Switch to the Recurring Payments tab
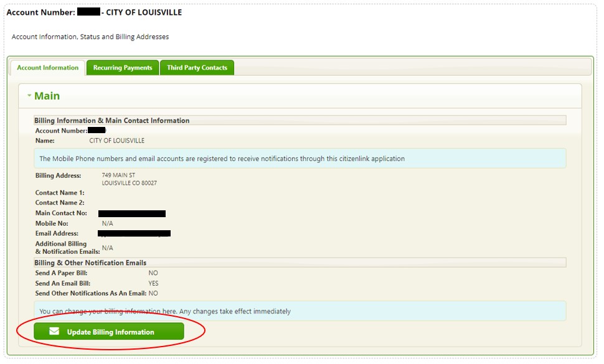The width and height of the screenshot is (604, 364). pyautogui.click(x=123, y=68)
